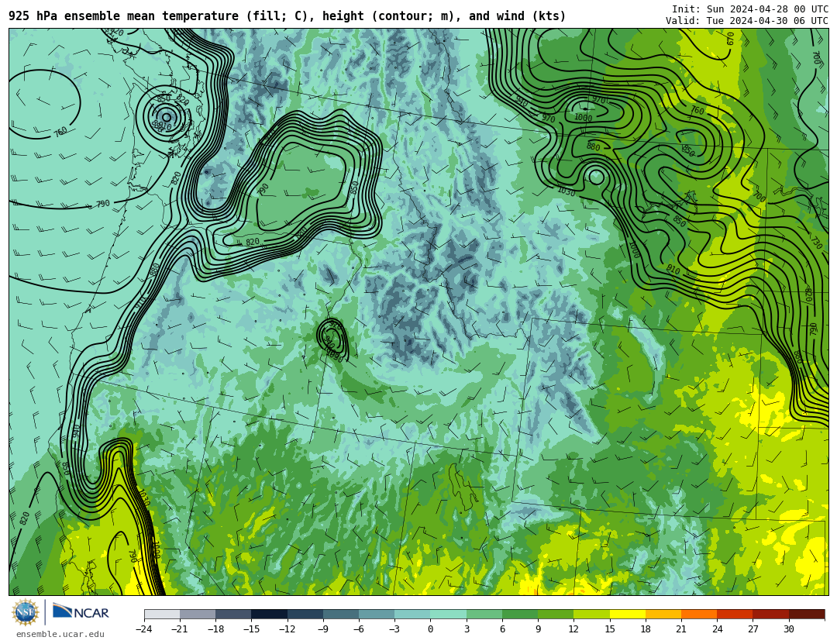This screenshot has width=837, height=644.
Task: Click the -3 colorbar tick label
Action: 394,629
